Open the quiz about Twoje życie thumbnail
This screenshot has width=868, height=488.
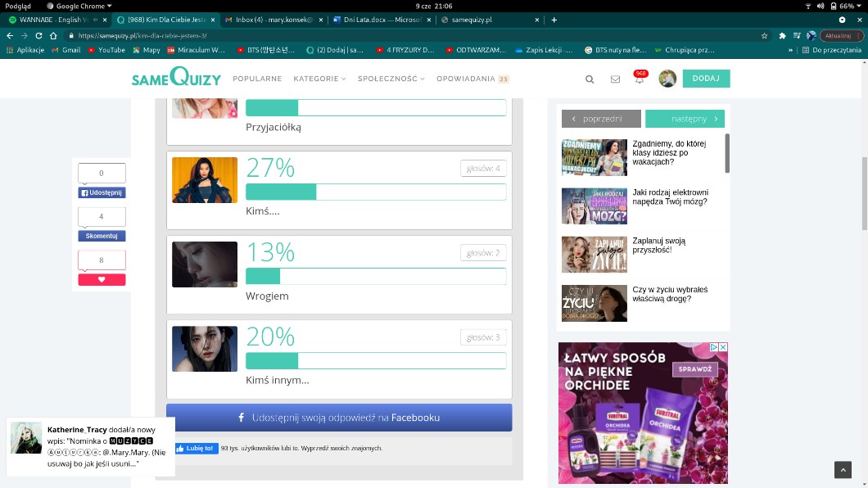click(x=594, y=255)
